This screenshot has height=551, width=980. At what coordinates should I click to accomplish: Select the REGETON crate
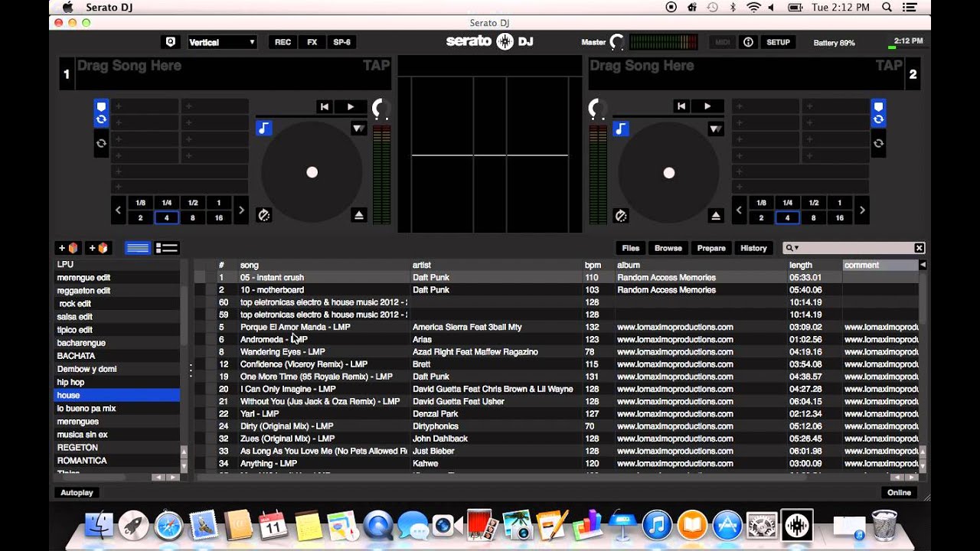(x=117, y=448)
